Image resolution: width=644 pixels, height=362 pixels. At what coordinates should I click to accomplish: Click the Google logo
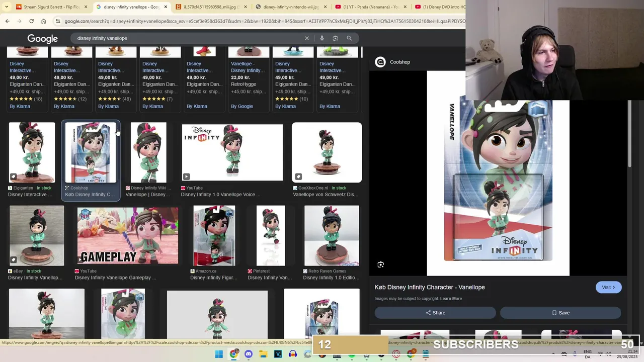pyautogui.click(x=42, y=39)
